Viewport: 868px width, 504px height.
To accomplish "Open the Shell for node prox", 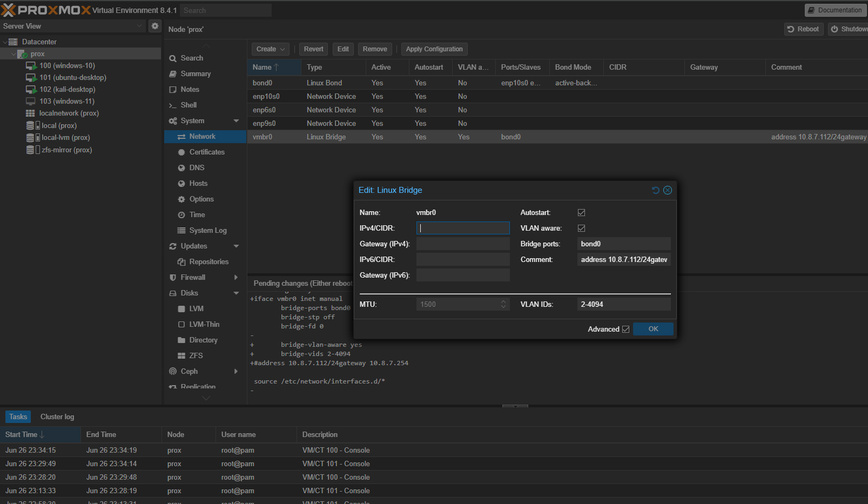I will point(189,105).
